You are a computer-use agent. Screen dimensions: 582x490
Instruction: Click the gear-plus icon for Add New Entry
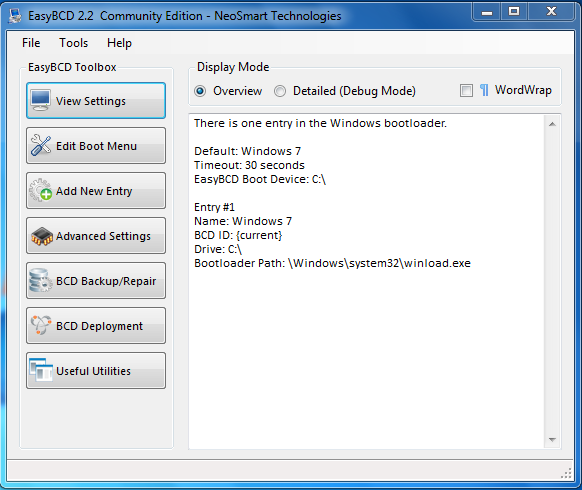pyautogui.click(x=41, y=190)
